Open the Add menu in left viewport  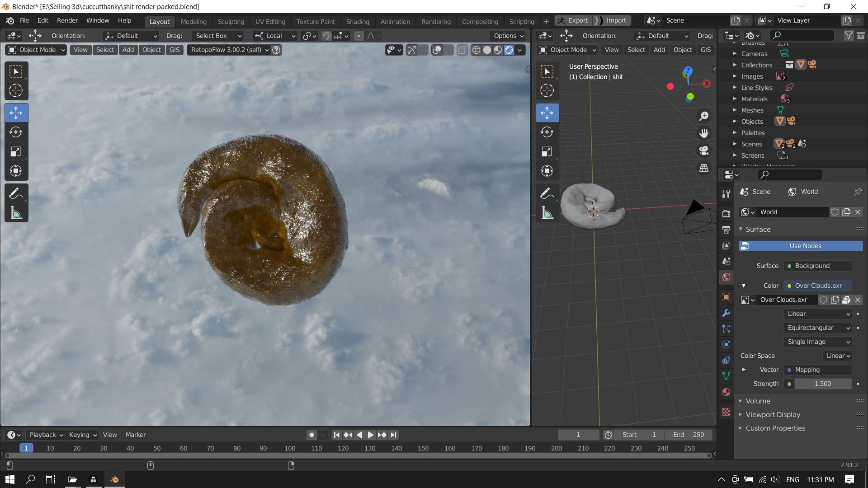pyautogui.click(x=128, y=50)
